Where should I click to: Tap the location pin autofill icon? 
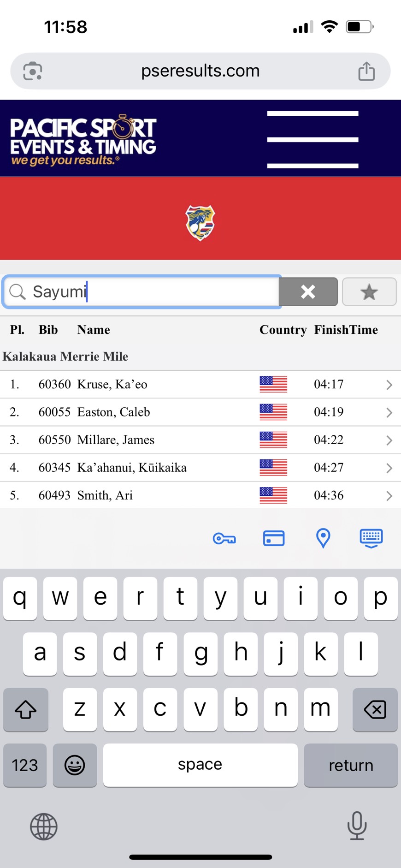pos(323,538)
